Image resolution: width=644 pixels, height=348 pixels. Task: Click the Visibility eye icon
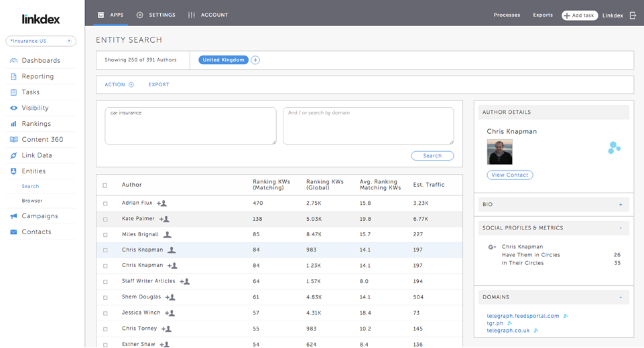pos(13,108)
